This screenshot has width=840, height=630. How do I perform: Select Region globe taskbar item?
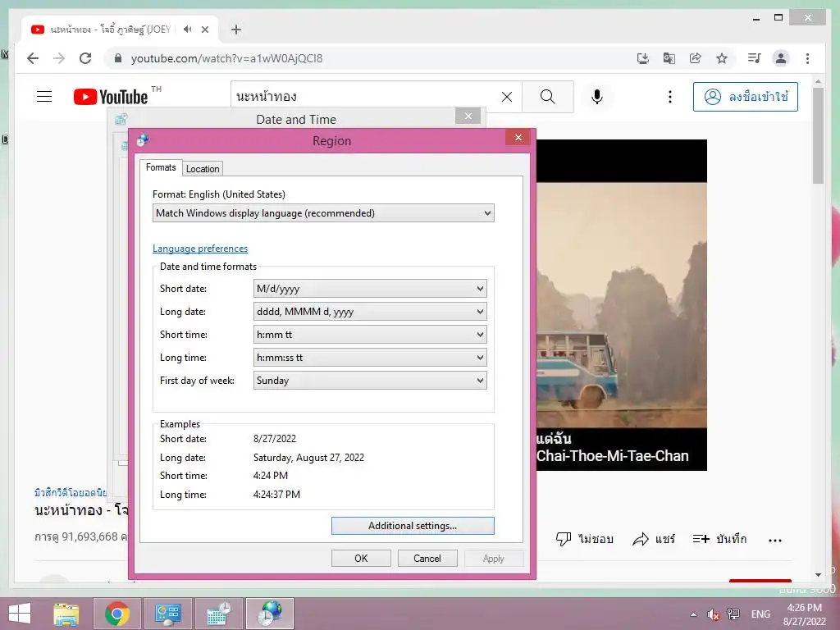(x=269, y=614)
